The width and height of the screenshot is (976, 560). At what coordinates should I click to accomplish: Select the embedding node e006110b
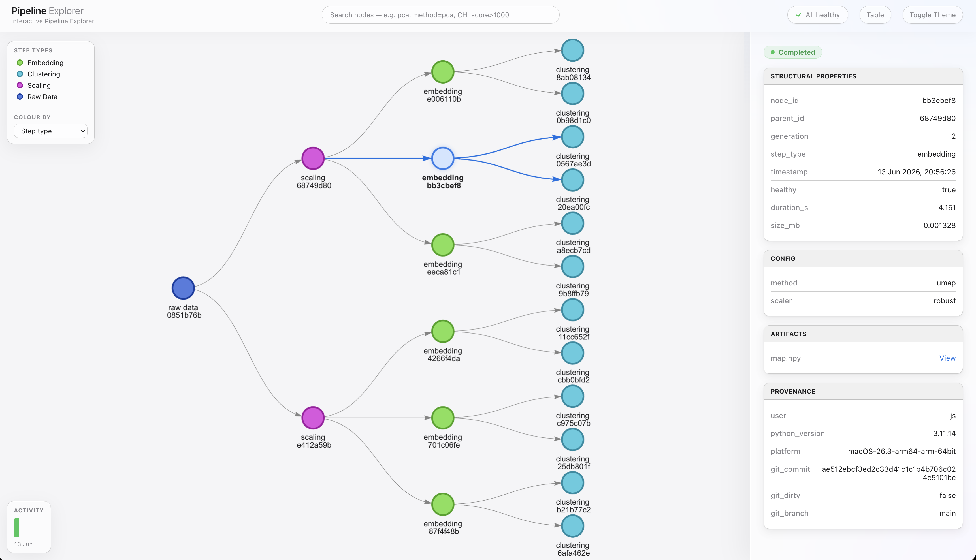443,72
